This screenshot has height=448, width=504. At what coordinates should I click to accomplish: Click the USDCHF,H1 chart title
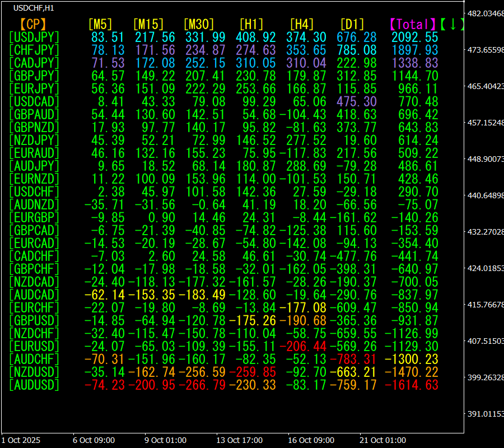click(34, 7)
